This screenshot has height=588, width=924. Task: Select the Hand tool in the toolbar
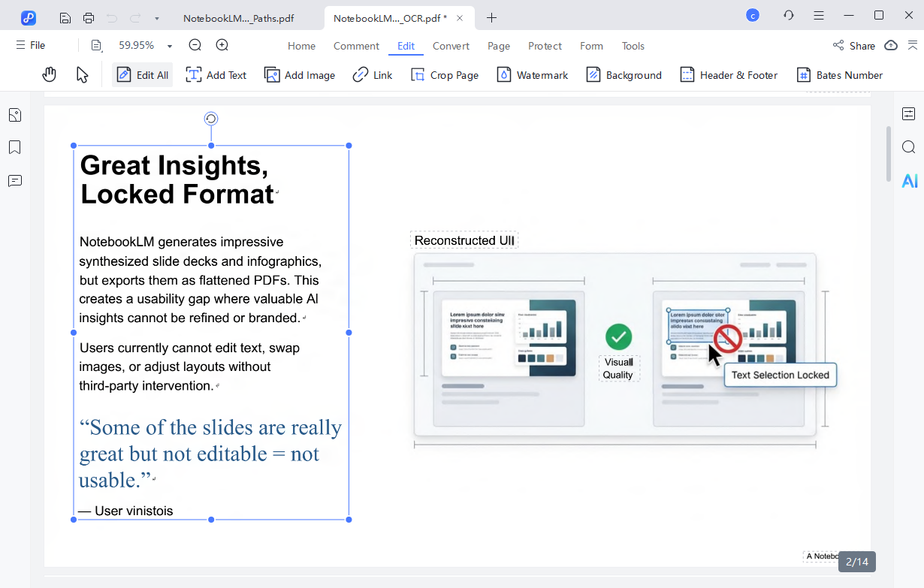49,74
